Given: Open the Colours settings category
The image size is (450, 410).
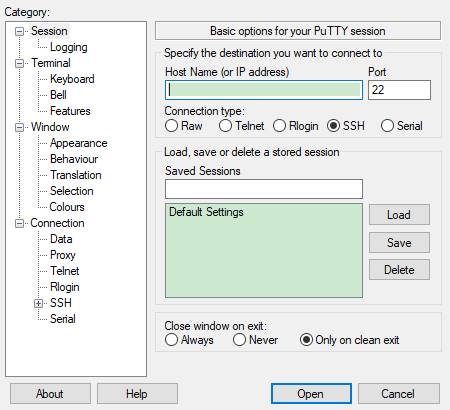Looking at the screenshot, I should coord(67,207).
